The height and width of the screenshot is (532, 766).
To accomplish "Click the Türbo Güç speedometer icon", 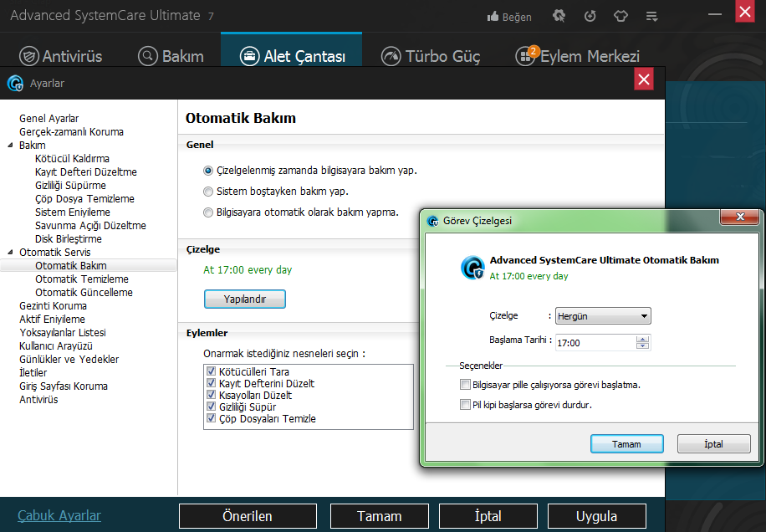I will [x=391, y=56].
